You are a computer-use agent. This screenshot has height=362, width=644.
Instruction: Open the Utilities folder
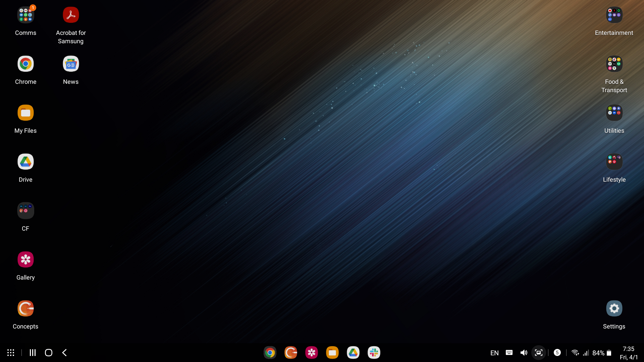[614, 113]
